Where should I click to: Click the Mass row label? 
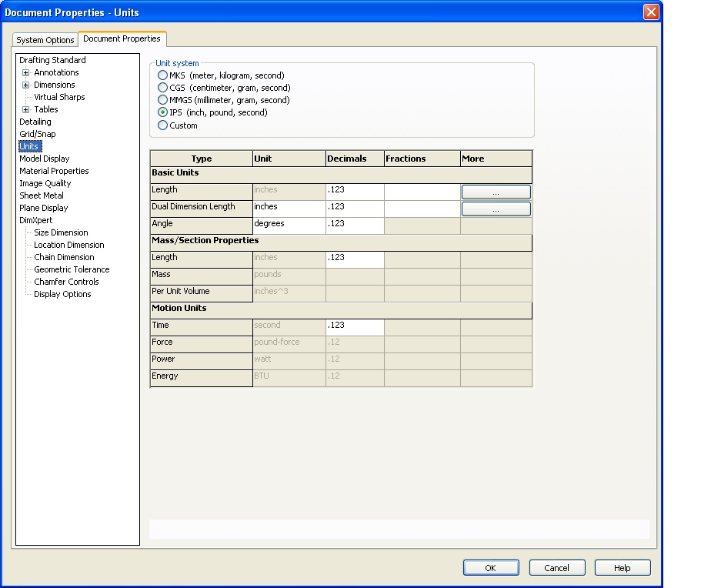(x=202, y=276)
